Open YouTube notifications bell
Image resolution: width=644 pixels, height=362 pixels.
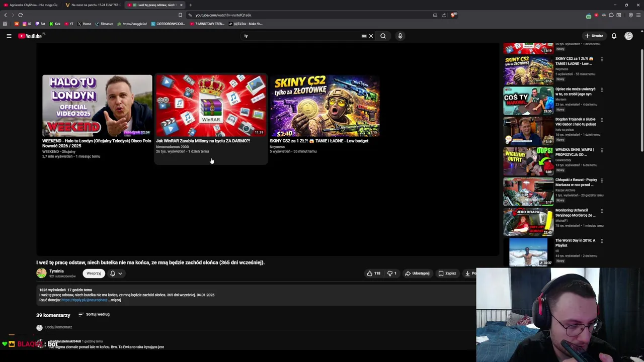(614, 36)
